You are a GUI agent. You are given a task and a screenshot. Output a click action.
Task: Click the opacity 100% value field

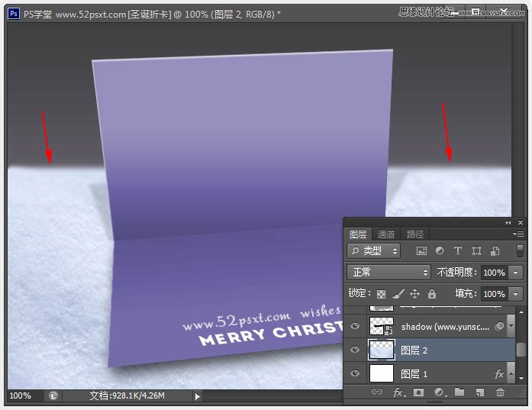pyautogui.click(x=495, y=273)
